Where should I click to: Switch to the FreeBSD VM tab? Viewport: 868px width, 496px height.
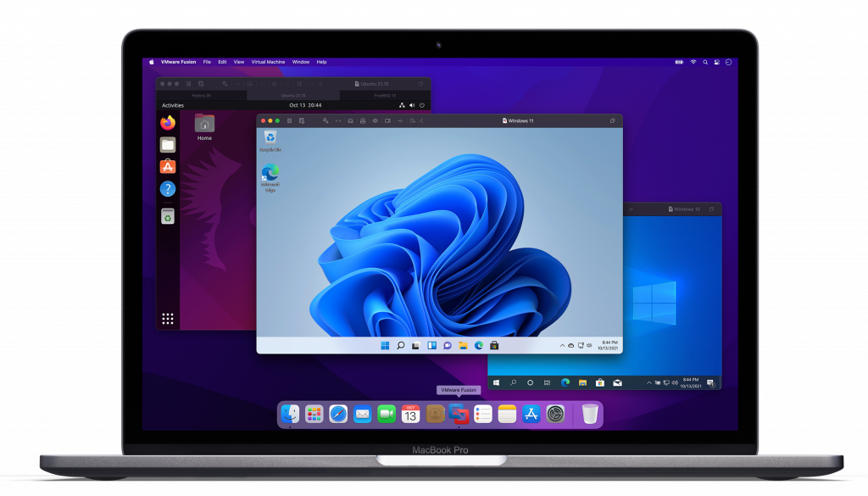tap(385, 96)
